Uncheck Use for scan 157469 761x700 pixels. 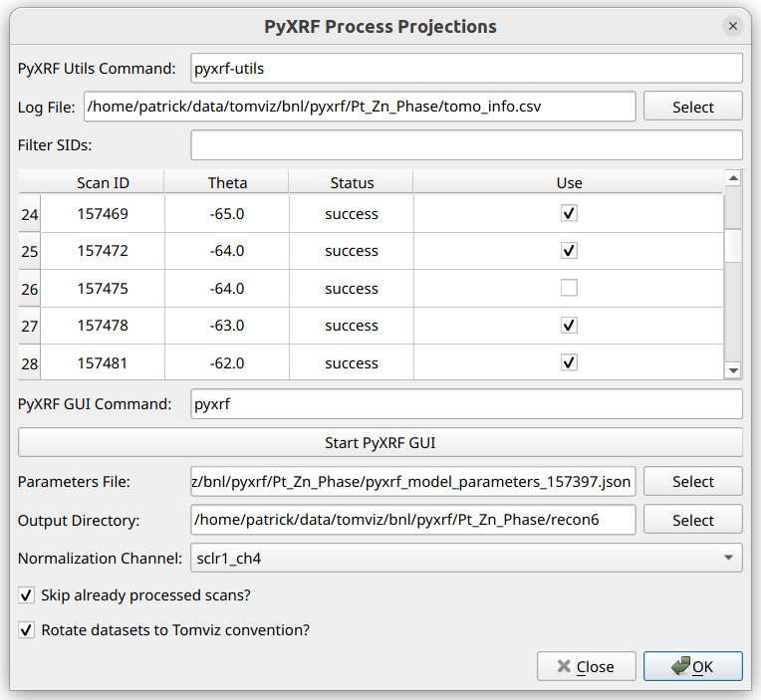(569, 213)
